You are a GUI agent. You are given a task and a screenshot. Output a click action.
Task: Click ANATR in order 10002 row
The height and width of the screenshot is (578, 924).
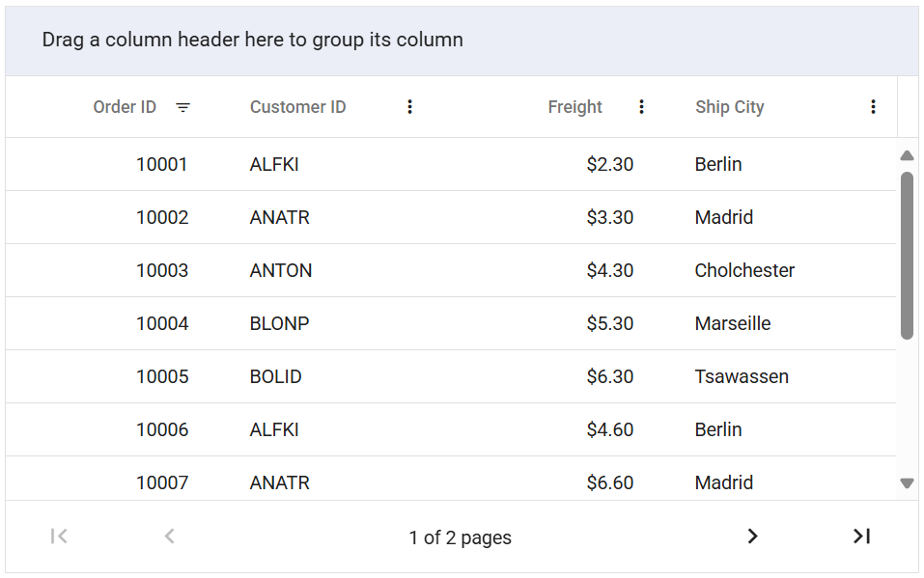point(279,217)
